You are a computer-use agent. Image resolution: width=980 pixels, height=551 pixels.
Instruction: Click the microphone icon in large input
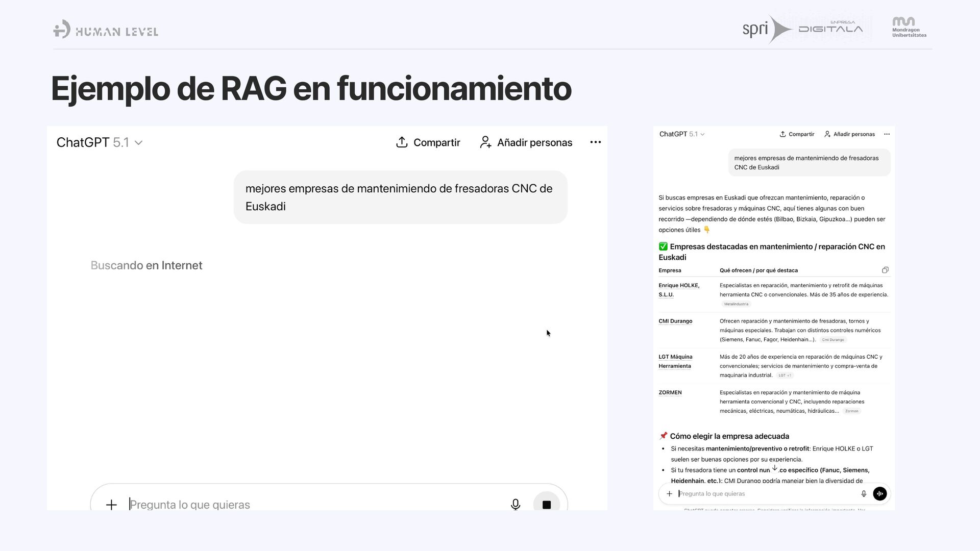point(516,505)
